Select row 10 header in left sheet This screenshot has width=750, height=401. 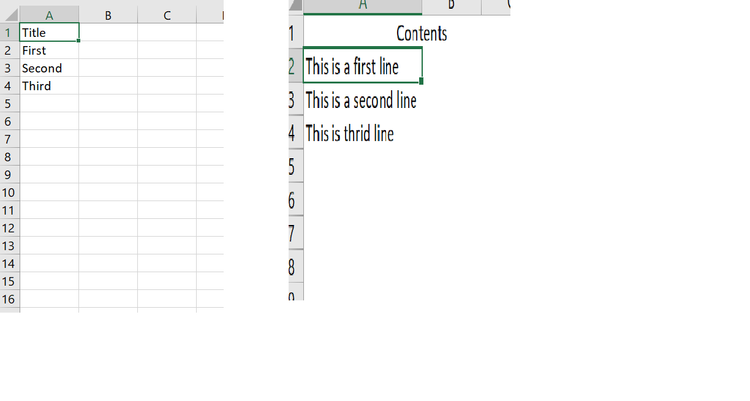[10, 192]
